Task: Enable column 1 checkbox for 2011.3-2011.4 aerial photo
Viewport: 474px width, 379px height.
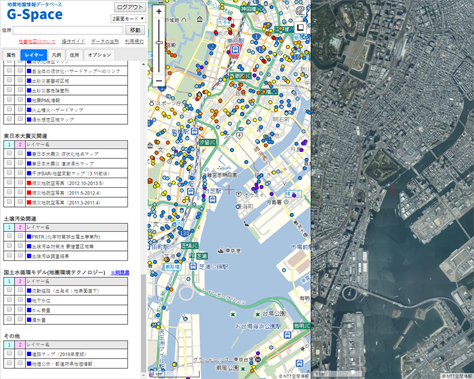Action: click(x=9, y=202)
